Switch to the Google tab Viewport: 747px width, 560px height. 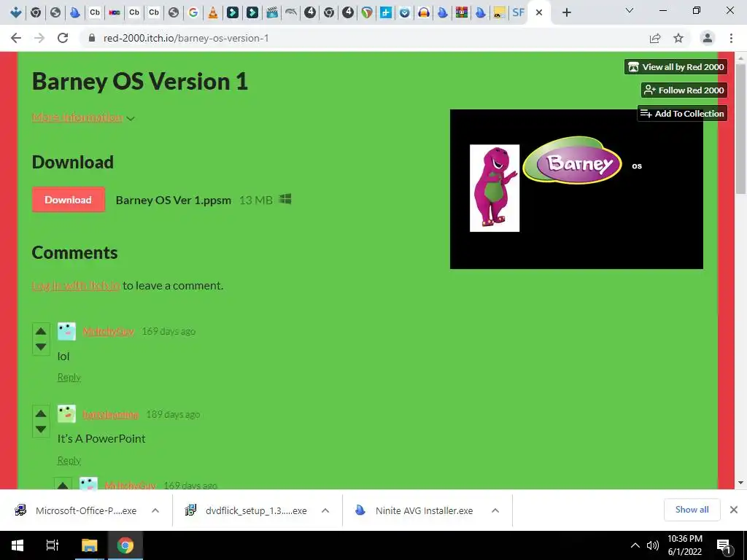tap(193, 12)
